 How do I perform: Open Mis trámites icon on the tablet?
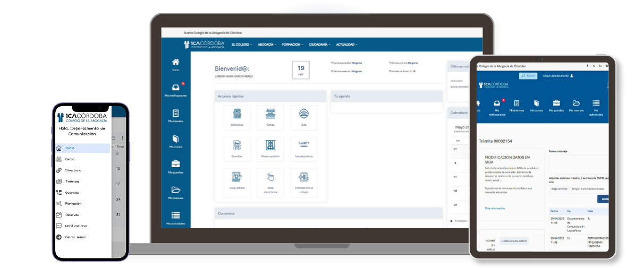[x=516, y=103]
